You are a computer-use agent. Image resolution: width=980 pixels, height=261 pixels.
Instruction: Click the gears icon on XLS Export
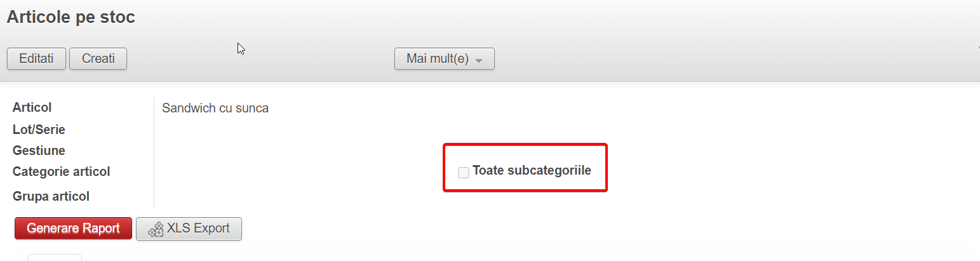click(156, 229)
